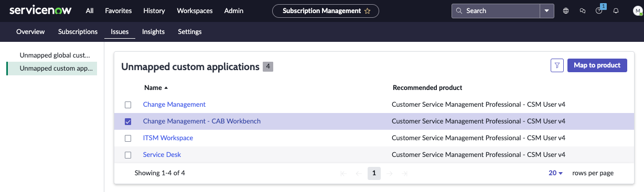Go to the next page arrow
644x192 pixels.
pyautogui.click(x=389, y=173)
